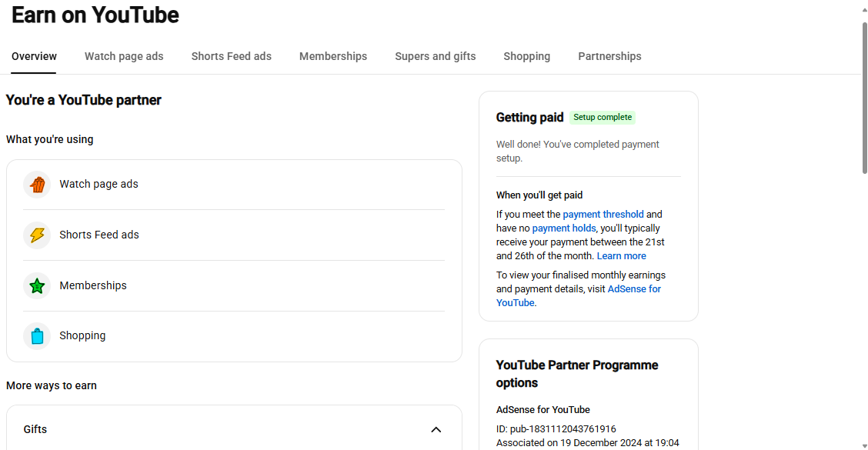Select the Shopping list row text
Viewport: 868px width, 450px height.
click(82, 336)
